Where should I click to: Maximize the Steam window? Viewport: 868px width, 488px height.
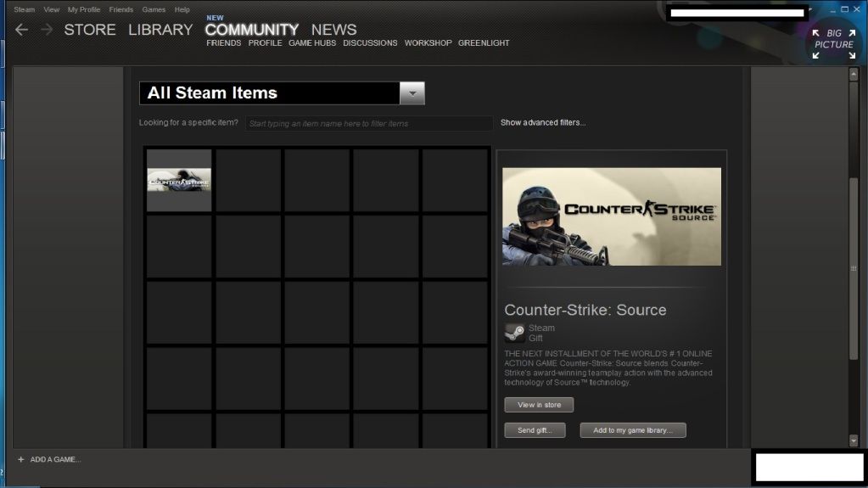point(845,10)
